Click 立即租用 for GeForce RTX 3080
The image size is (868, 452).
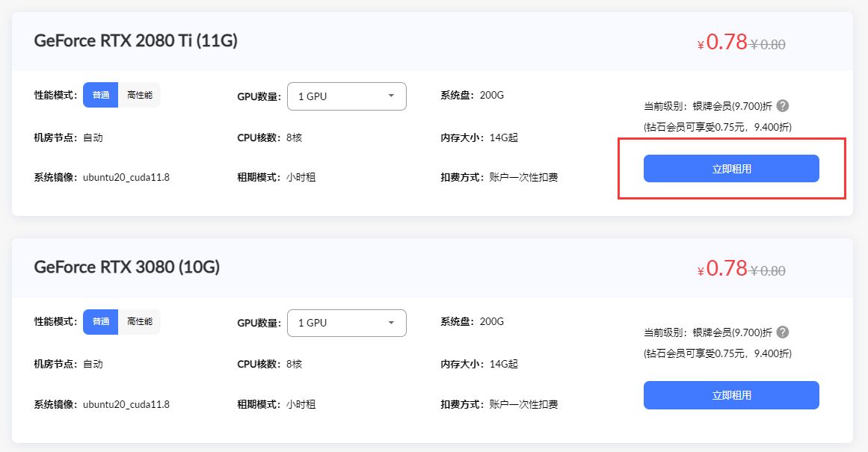(x=731, y=395)
